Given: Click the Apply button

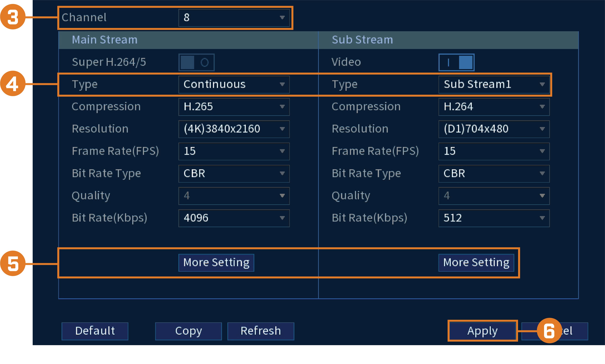Looking at the screenshot, I should point(483,331).
